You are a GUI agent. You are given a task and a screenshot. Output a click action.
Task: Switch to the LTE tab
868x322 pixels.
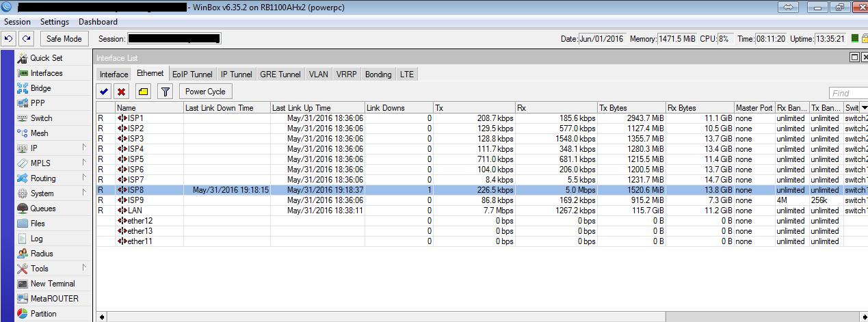pyautogui.click(x=407, y=75)
